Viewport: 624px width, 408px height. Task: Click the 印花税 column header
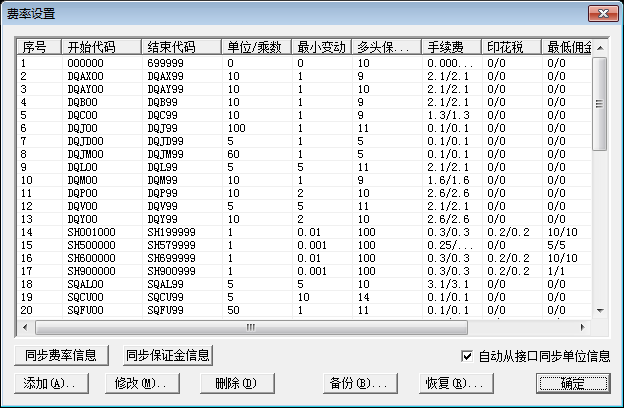pos(511,47)
